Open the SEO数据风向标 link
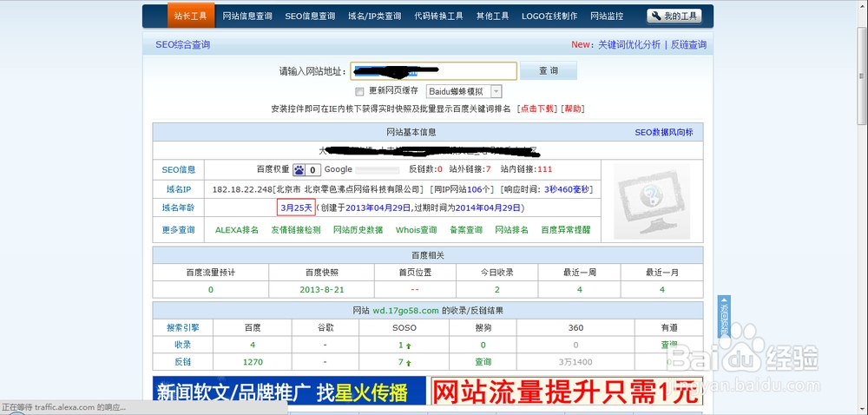The width and height of the screenshot is (868, 415). (x=664, y=132)
